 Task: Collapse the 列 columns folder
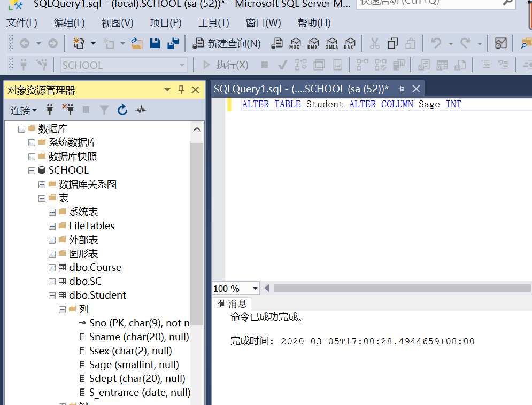(62, 309)
